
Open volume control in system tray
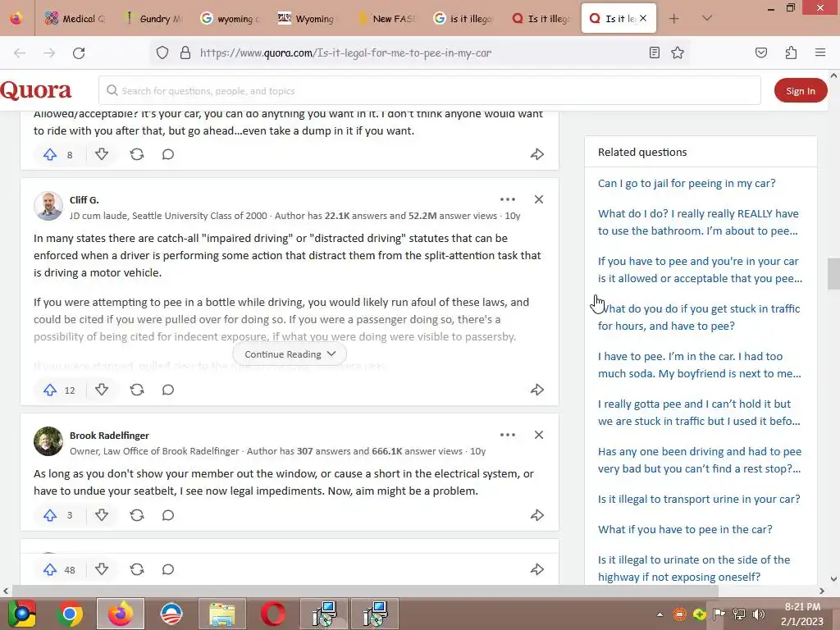point(759,614)
